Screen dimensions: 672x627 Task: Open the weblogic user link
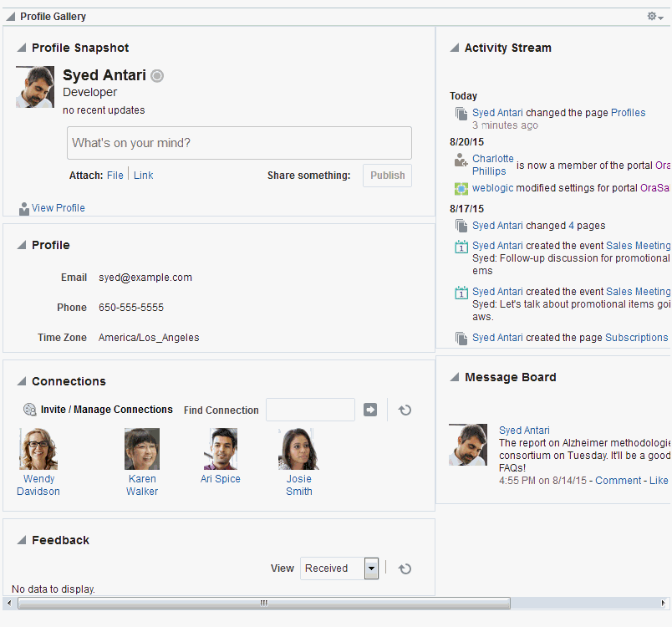tap(493, 188)
